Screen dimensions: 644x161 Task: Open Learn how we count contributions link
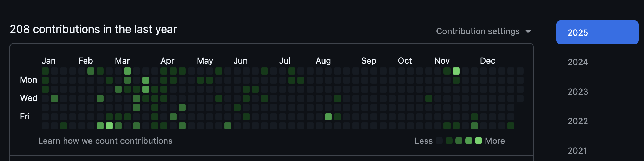pos(105,141)
